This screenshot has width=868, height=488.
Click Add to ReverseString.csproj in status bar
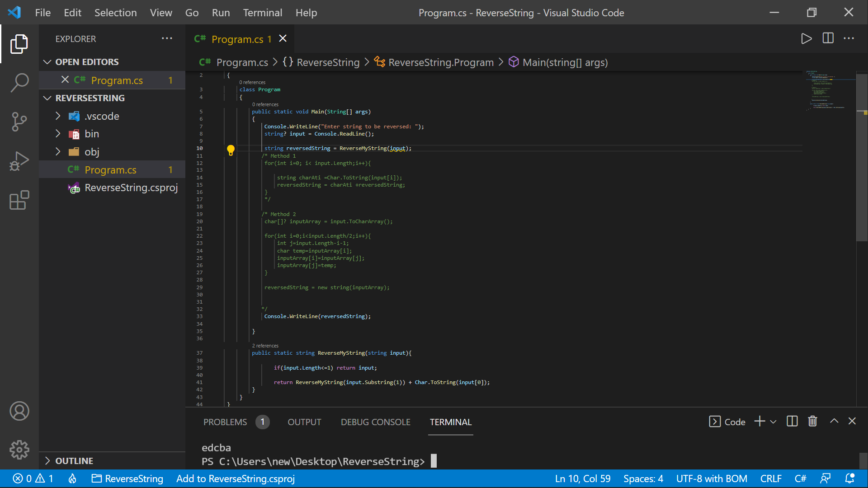(235, 479)
